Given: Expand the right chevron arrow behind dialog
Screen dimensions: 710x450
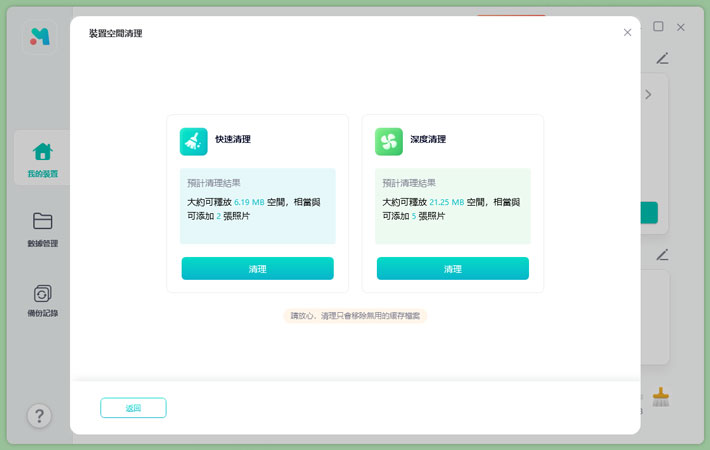Looking at the screenshot, I should pos(648,94).
